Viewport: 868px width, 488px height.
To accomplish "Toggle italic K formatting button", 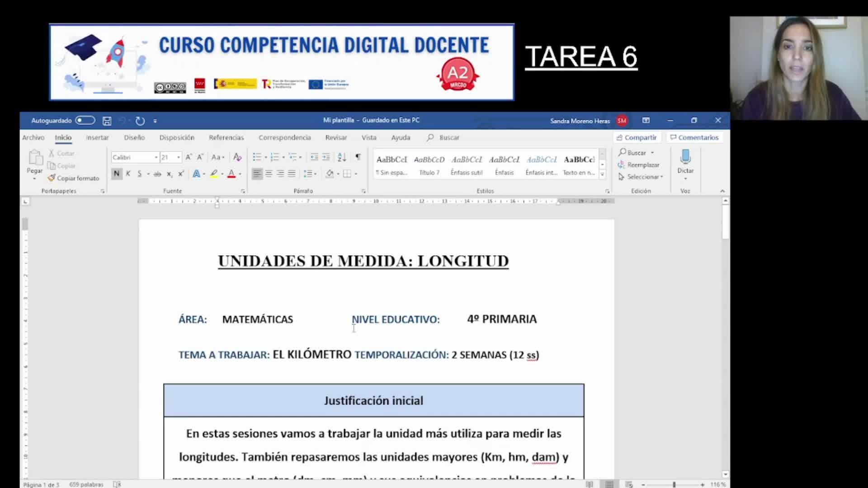I will tap(128, 174).
